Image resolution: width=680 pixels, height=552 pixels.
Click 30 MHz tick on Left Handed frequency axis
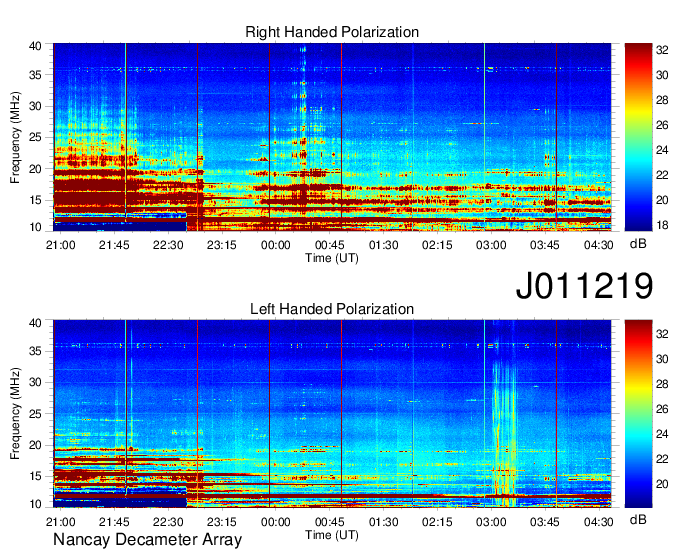(x=35, y=382)
